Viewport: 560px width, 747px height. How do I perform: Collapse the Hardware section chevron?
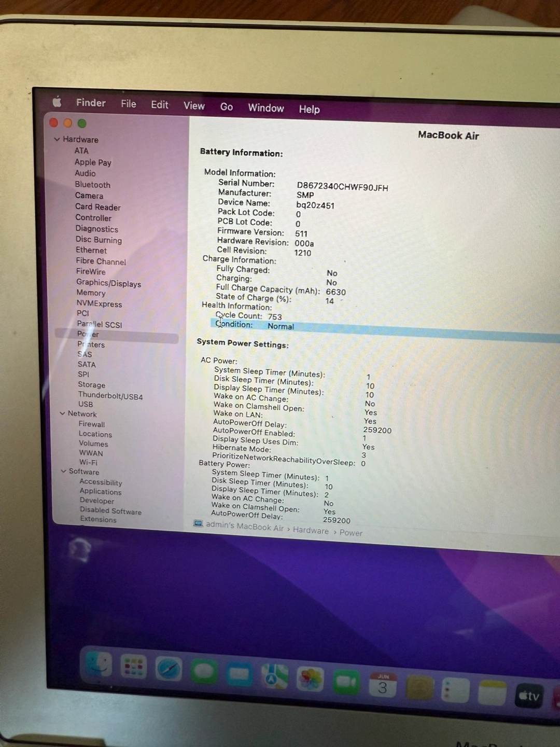[57, 139]
